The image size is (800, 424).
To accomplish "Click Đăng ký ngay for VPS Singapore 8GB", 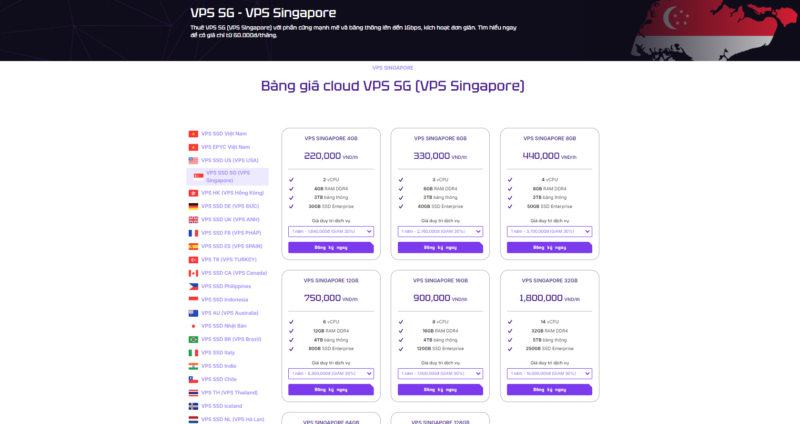I will pos(549,247).
